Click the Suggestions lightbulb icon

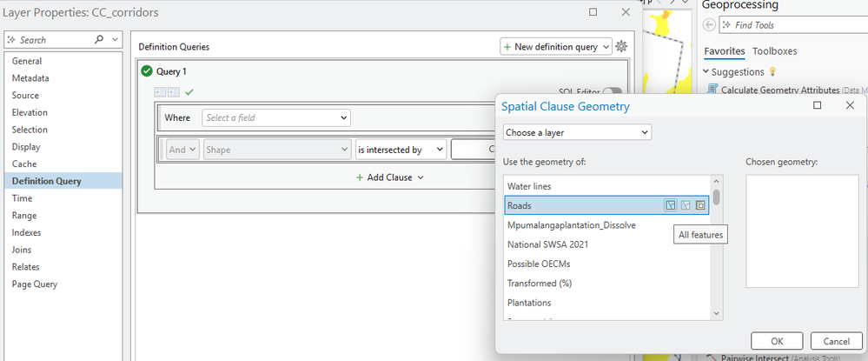(772, 72)
